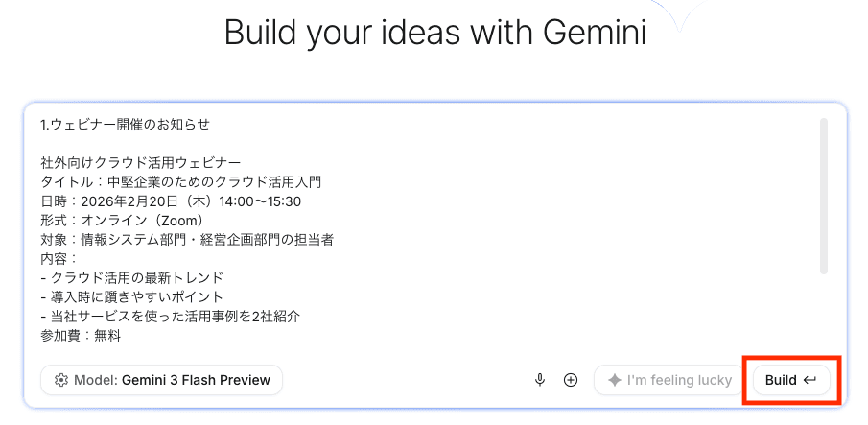The width and height of the screenshot is (868, 425).
Task: Click the I'm feeling lucky button
Action: 669,380
